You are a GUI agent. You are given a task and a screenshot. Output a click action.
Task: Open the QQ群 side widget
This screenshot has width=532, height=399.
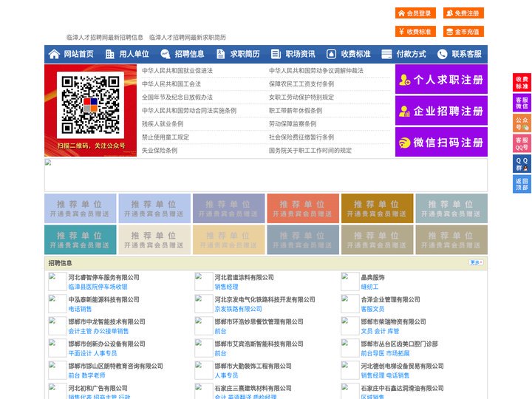tap(522, 164)
